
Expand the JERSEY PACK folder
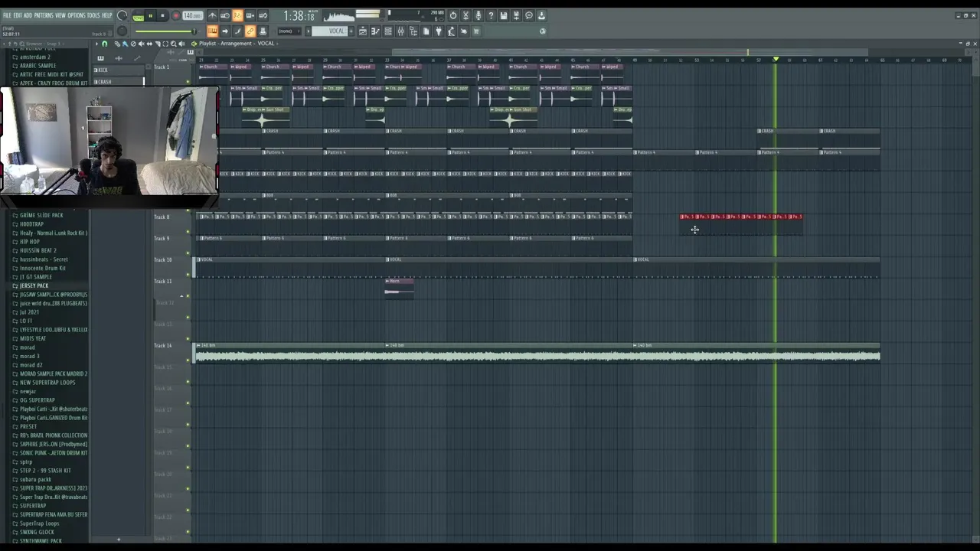[x=34, y=285]
